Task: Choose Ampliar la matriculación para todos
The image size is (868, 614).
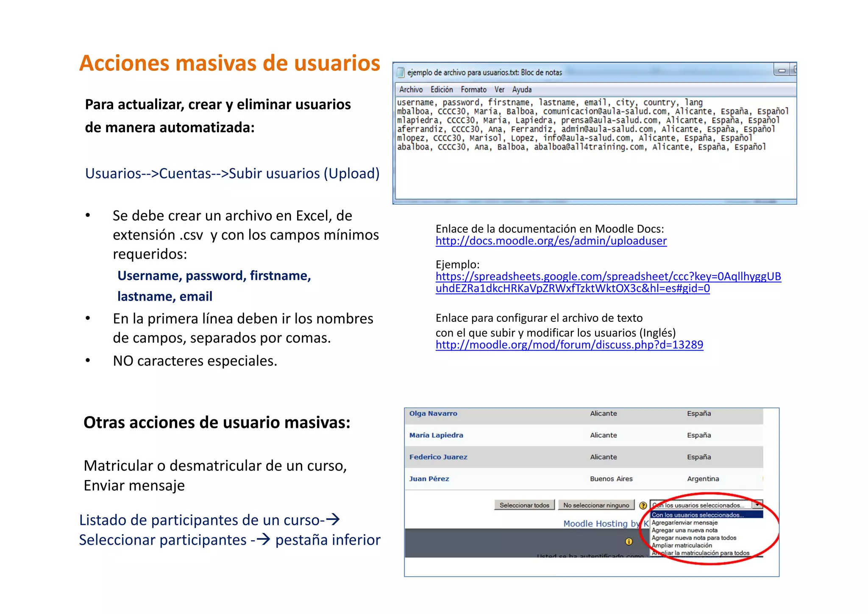Action: point(701,553)
